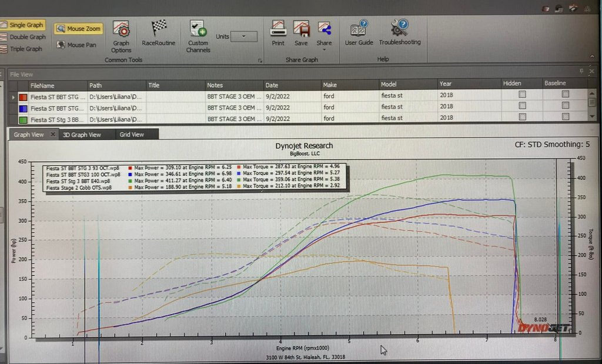Click legend entry 'Fiesta Stage 2 Cobb OTS.wp8'

79,188
